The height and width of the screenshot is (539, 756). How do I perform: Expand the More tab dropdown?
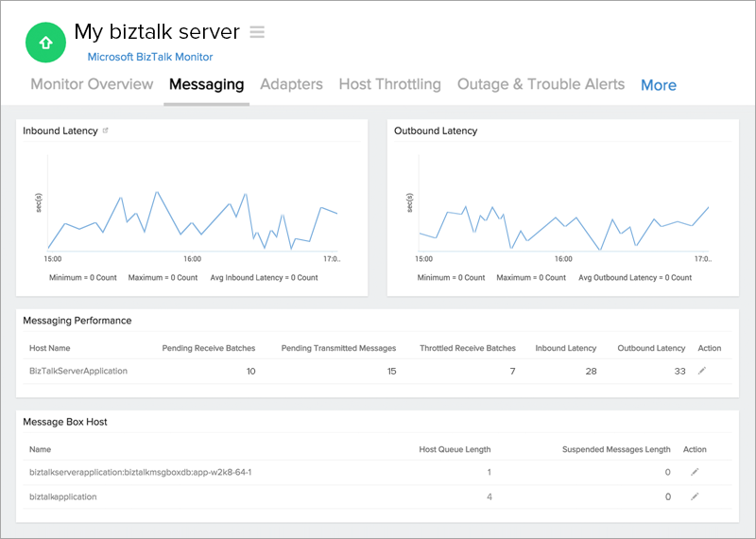click(658, 85)
